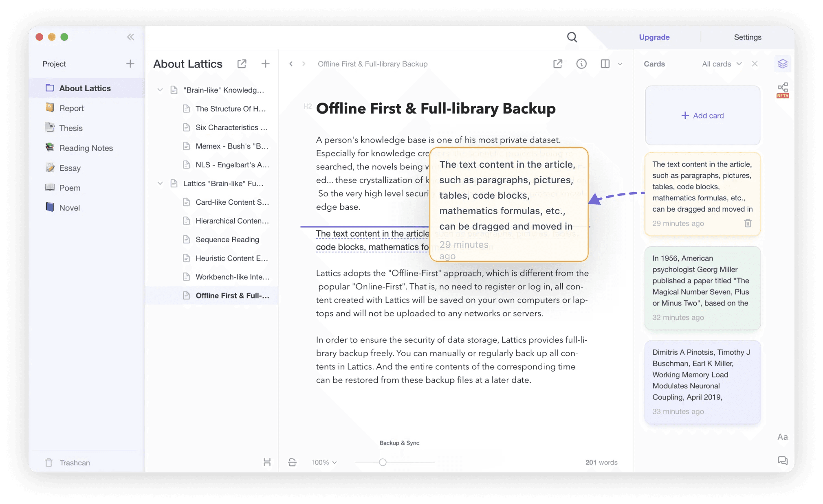Show document info icon
This screenshot has width=823, height=504.
pyautogui.click(x=581, y=64)
